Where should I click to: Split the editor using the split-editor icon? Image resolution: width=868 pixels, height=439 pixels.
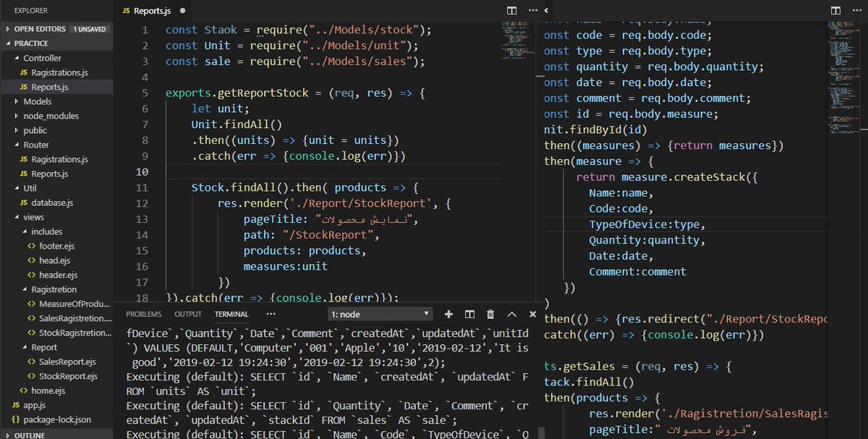click(511, 11)
